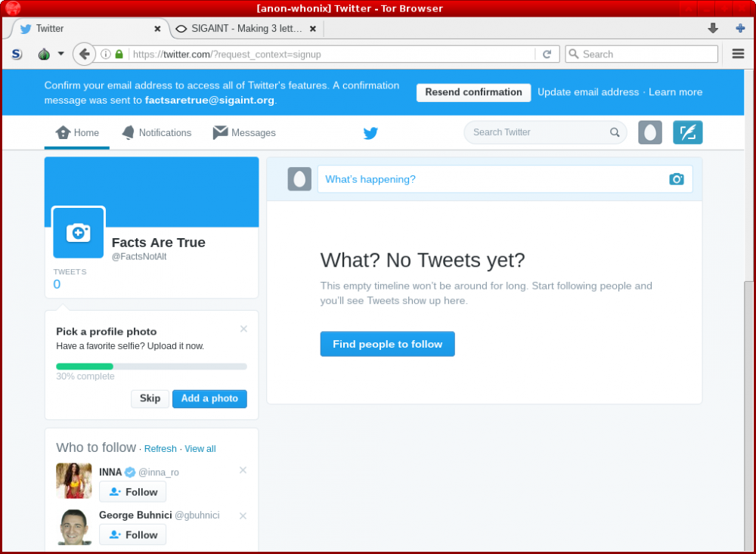Click the Twitter bird logo in navbar

370,133
